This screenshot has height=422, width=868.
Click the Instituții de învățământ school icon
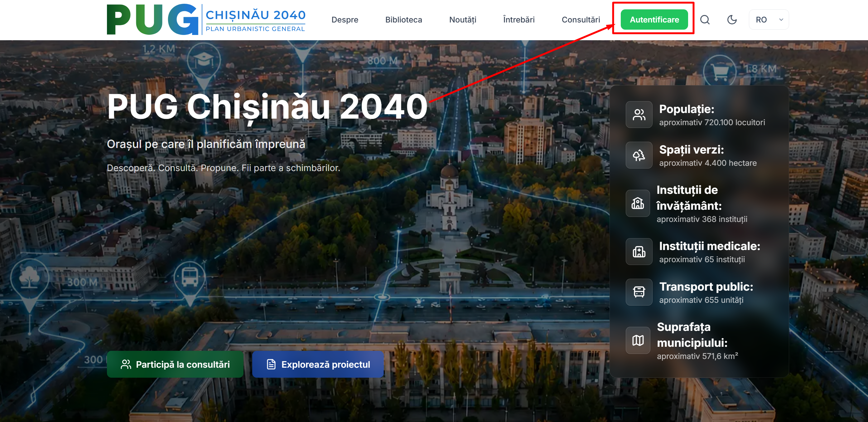[638, 203]
